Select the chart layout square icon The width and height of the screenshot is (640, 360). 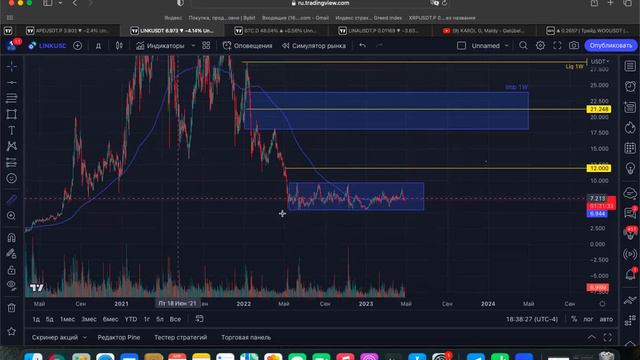(x=461, y=46)
